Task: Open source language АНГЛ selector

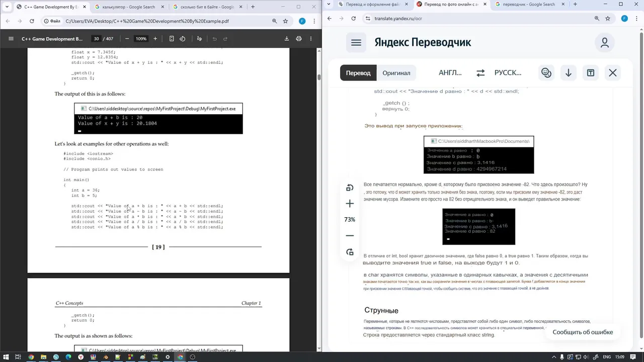Action: pos(450,73)
